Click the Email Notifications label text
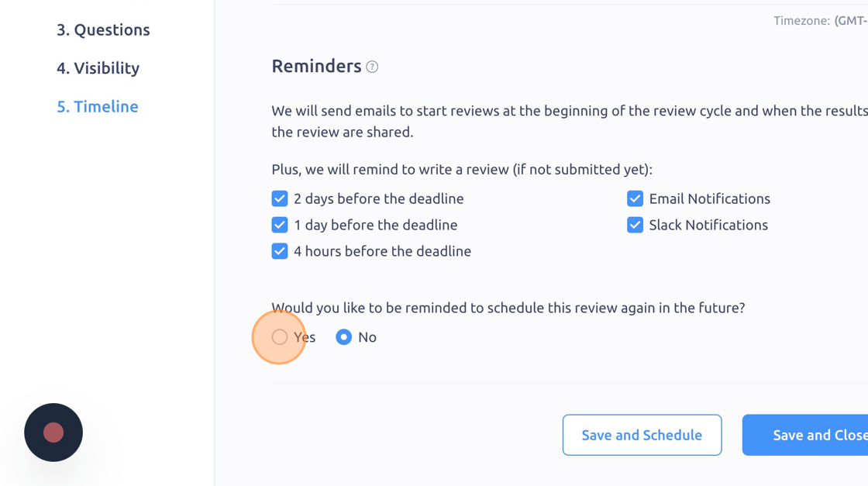Image resolution: width=868 pixels, height=486 pixels. click(710, 198)
